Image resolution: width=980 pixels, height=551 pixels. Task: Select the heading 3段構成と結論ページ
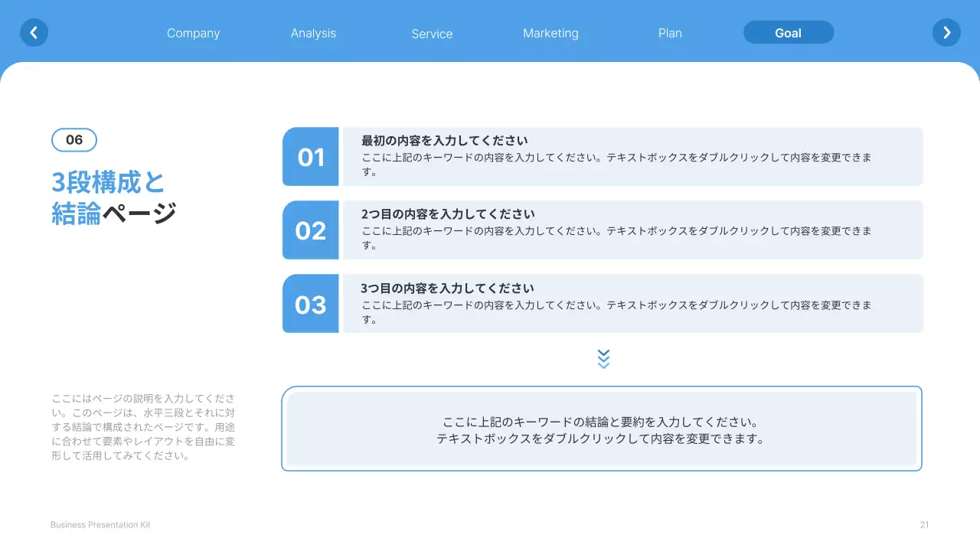coord(113,197)
